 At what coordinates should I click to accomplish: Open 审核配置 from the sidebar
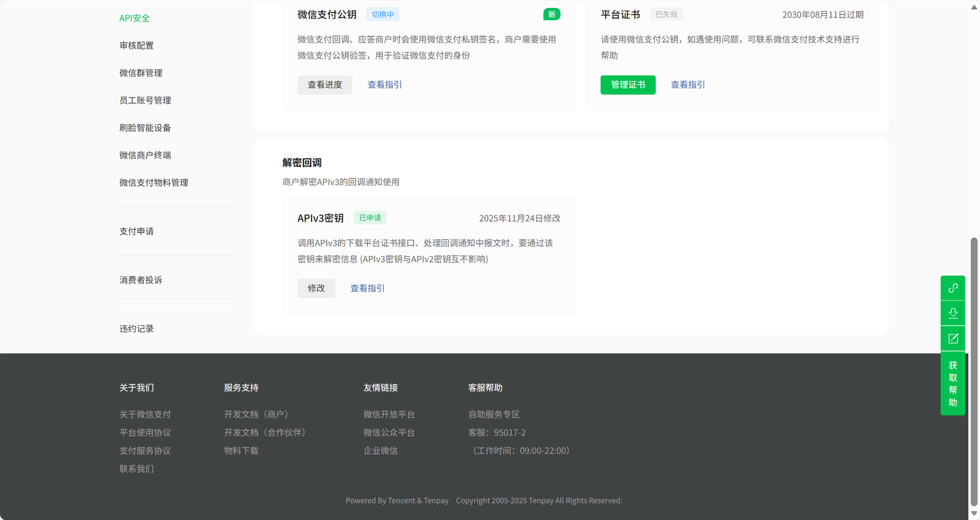pos(137,46)
